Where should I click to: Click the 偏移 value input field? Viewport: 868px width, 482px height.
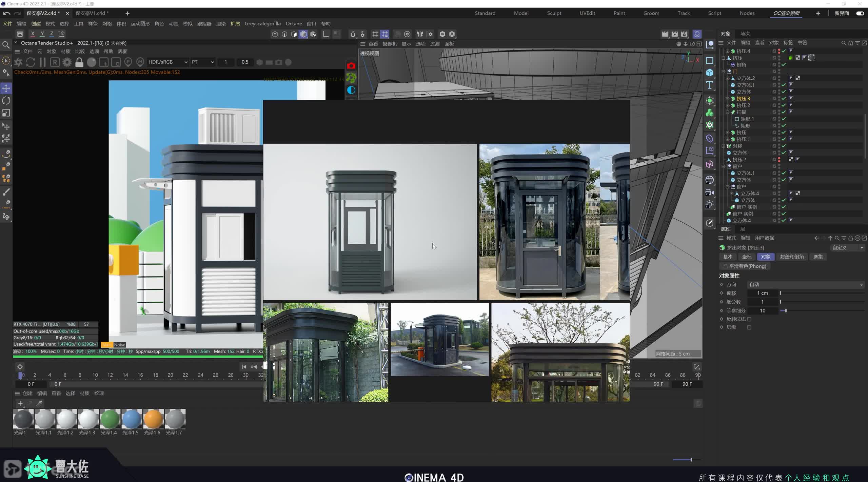763,293
